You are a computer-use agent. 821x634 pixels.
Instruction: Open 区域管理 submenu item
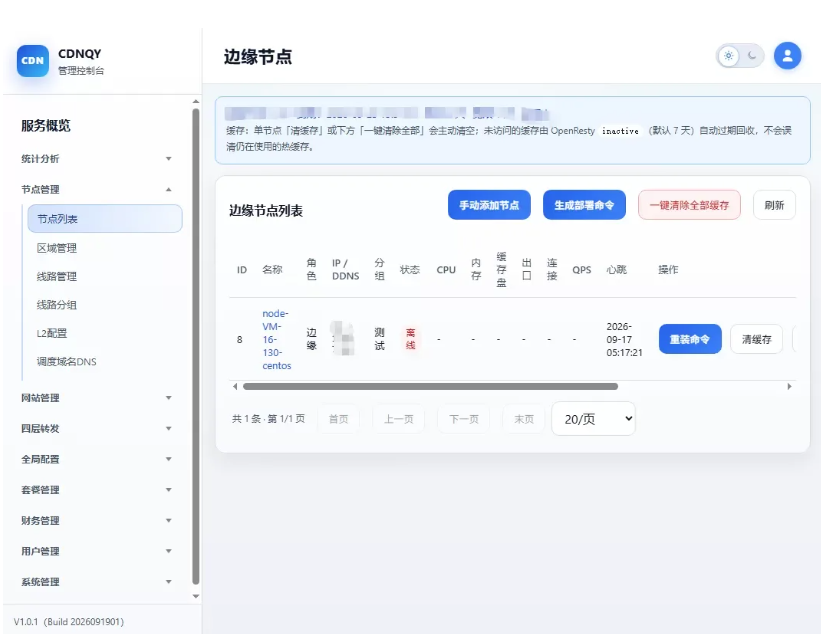coord(57,248)
